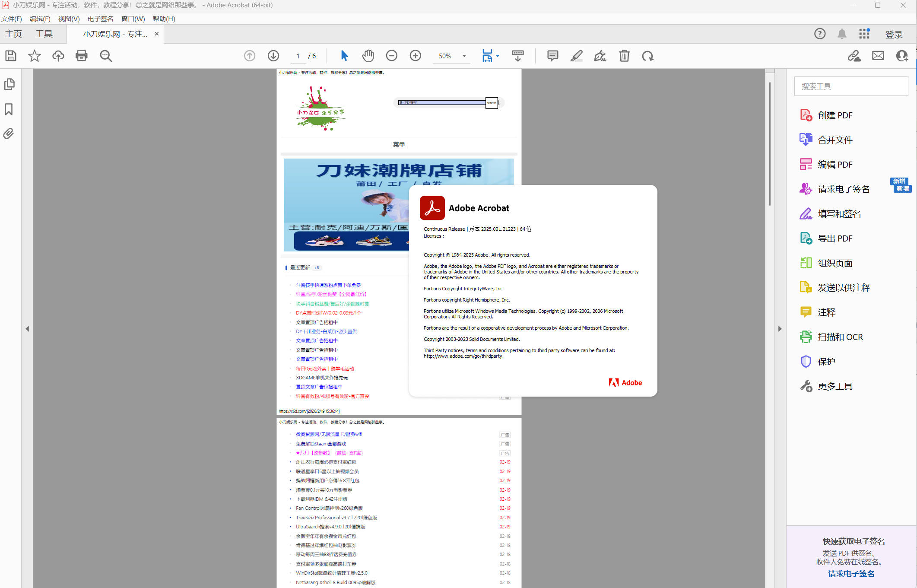Collapse the right tools pane arrow
The image size is (917, 588).
coord(780,328)
